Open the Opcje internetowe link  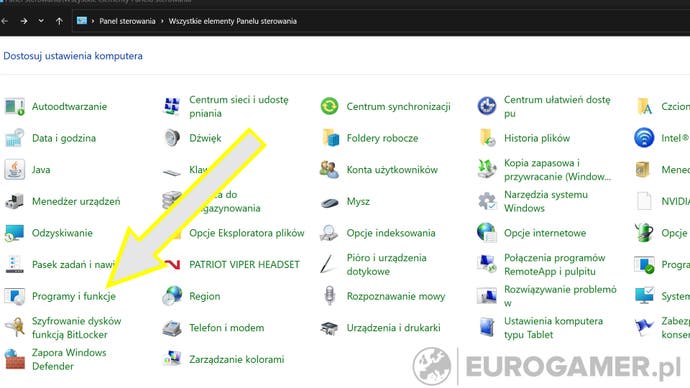545,233
